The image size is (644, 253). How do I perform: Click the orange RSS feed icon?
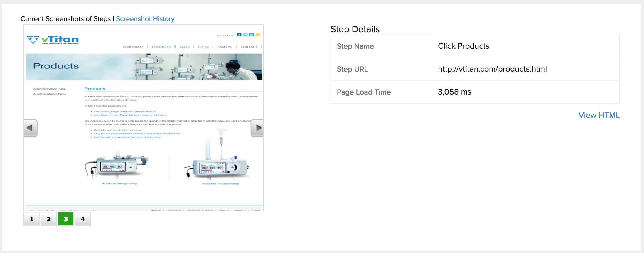[258, 35]
